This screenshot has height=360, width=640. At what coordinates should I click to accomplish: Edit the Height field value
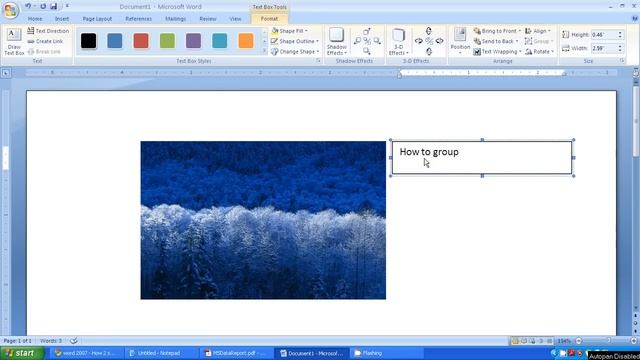[604, 35]
